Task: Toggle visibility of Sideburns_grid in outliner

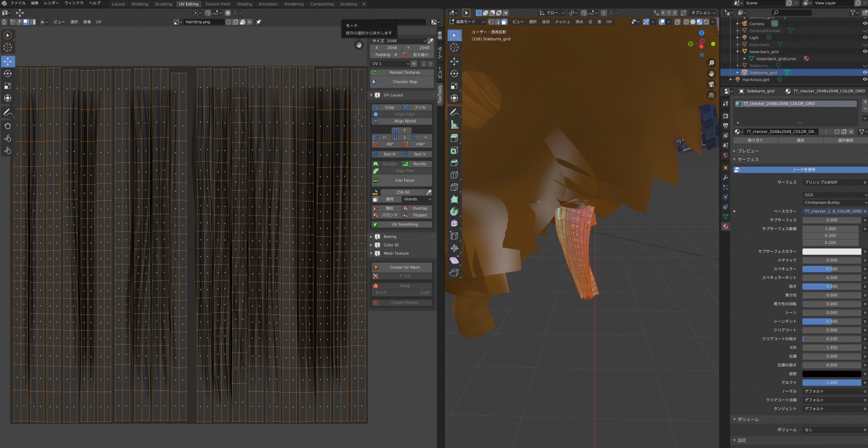Action: point(864,72)
